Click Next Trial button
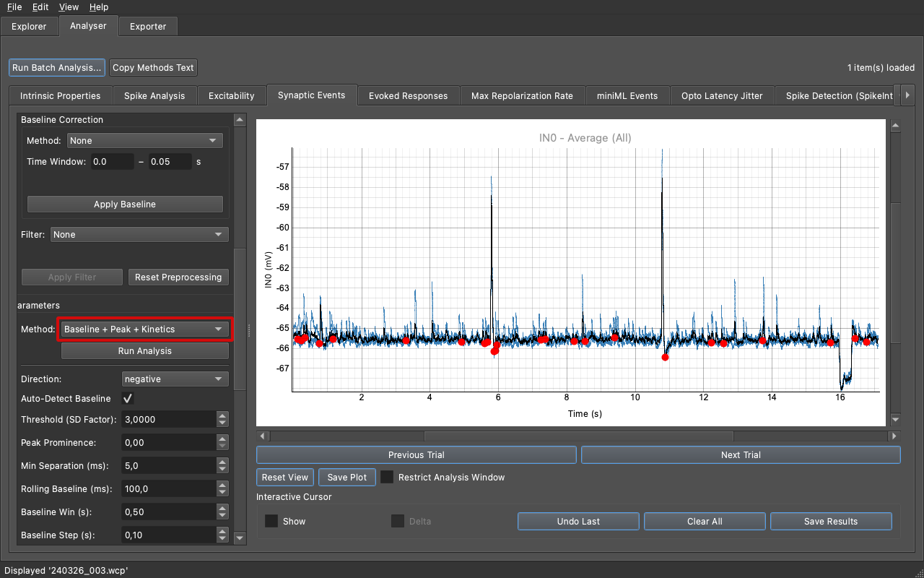924x578 pixels. (x=741, y=455)
